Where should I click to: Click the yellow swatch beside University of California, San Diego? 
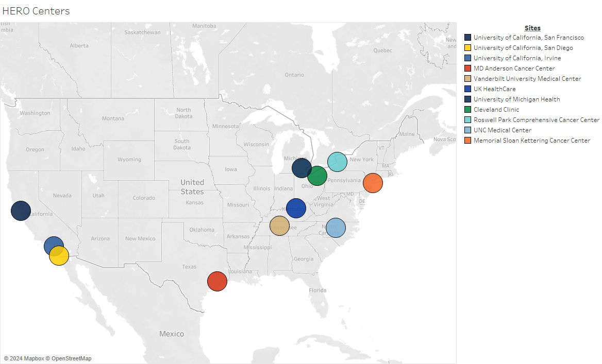coord(467,47)
